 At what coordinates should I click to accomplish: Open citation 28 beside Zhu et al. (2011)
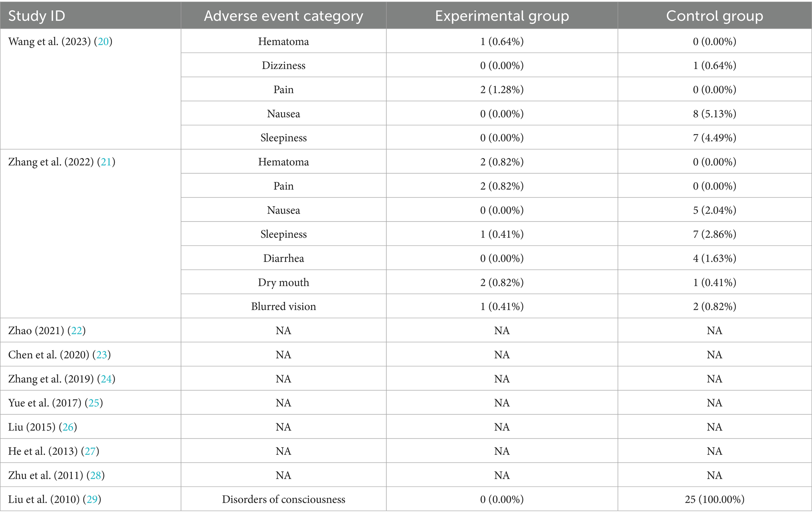click(95, 476)
